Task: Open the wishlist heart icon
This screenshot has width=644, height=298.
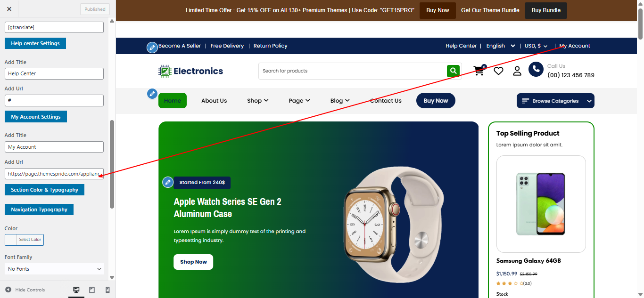Action: 498,71
